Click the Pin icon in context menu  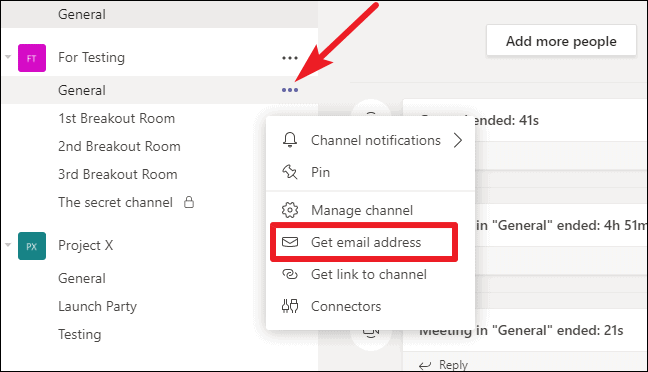[x=290, y=172]
